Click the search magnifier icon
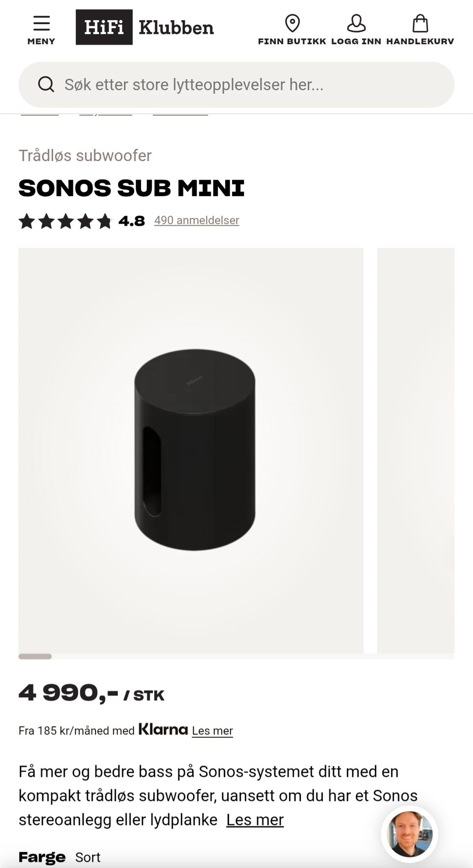The width and height of the screenshot is (473, 868). point(46,85)
